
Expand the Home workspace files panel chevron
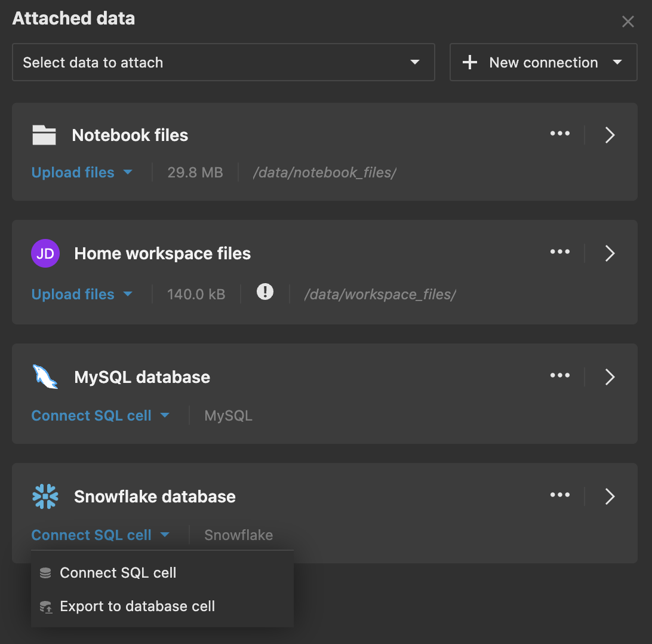[610, 253]
